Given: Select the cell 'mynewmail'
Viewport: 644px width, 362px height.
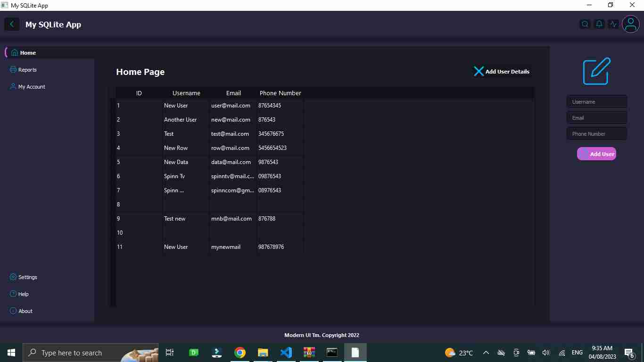Looking at the screenshot, I should point(233,247).
